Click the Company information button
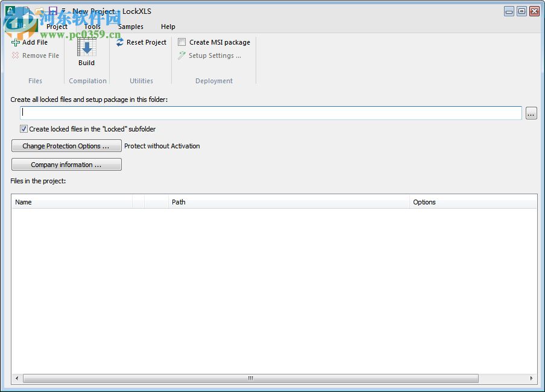This screenshot has height=392, width=545. tap(66, 165)
